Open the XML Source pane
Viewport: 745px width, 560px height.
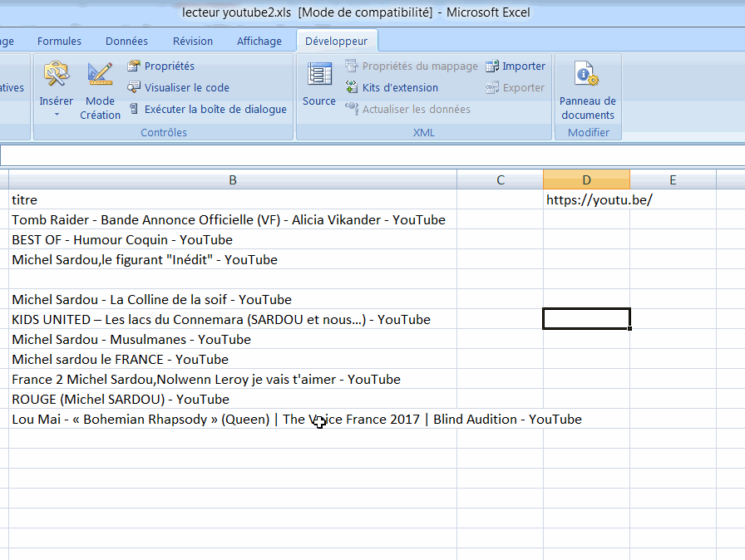click(x=318, y=85)
